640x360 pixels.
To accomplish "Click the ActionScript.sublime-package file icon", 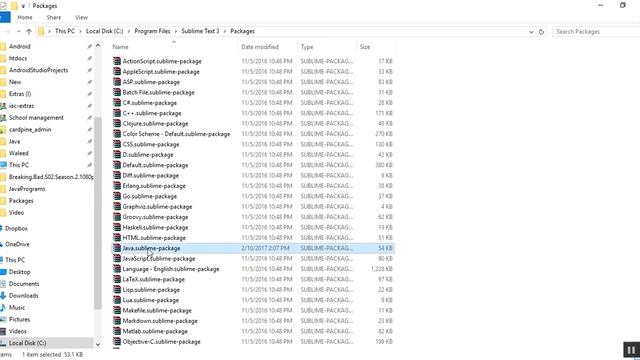I will pyautogui.click(x=117, y=61).
